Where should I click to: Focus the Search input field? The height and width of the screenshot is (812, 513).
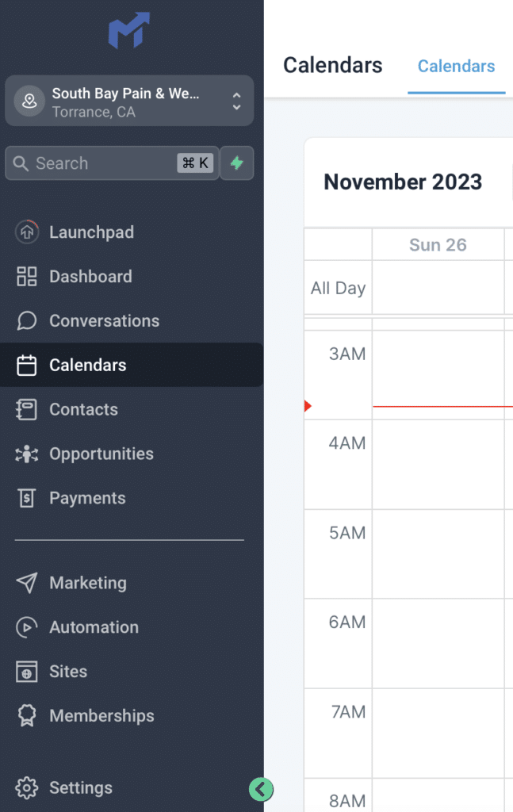(x=103, y=163)
